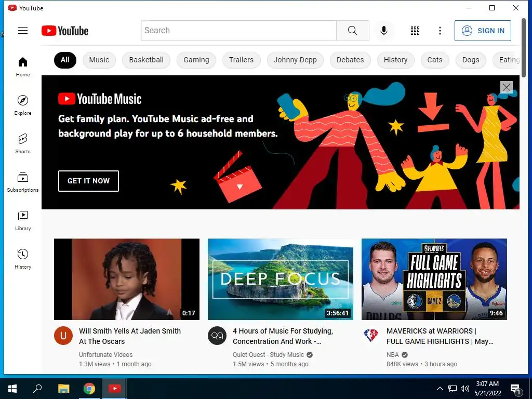
Task: Click the Will Smith video thumbnail
Action: point(127,279)
